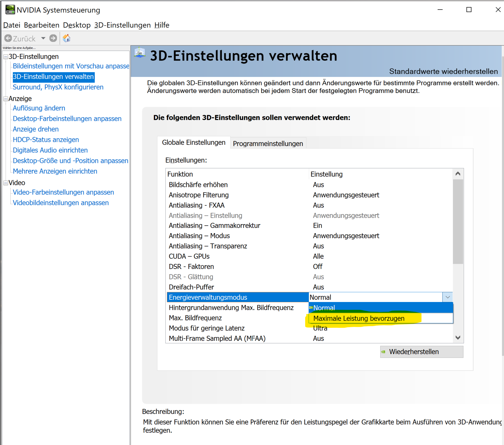Image resolution: width=504 pixels, height=445 pixels.
Task: Open Anzeige drehen
Action: click(x=36, y=129)
